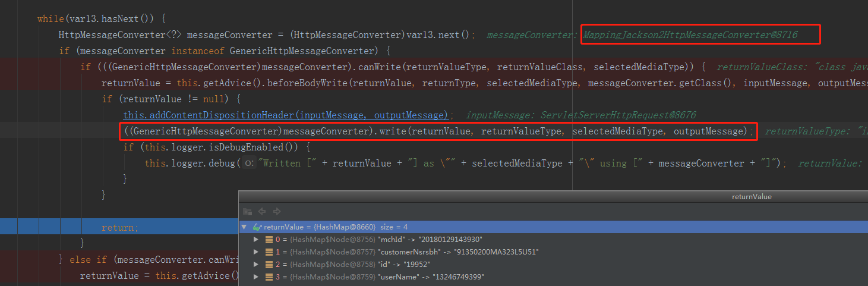Click the field icon of entry 1
Viewport: 868px width, 286px height.
pyautogui.click(x=269, y=252)
